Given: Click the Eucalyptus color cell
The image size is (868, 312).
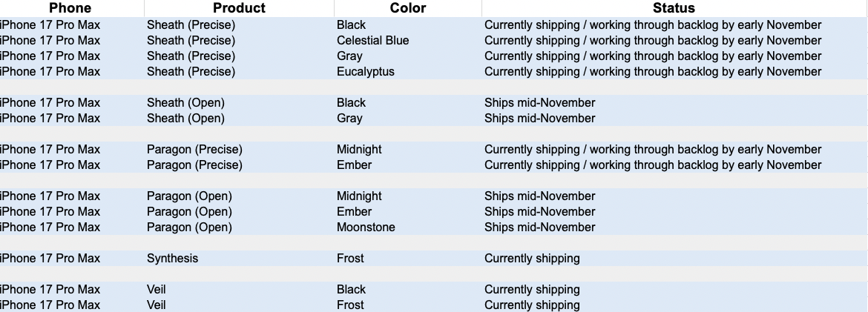Looking at the screenshot, I should click(x=365, y=71).
